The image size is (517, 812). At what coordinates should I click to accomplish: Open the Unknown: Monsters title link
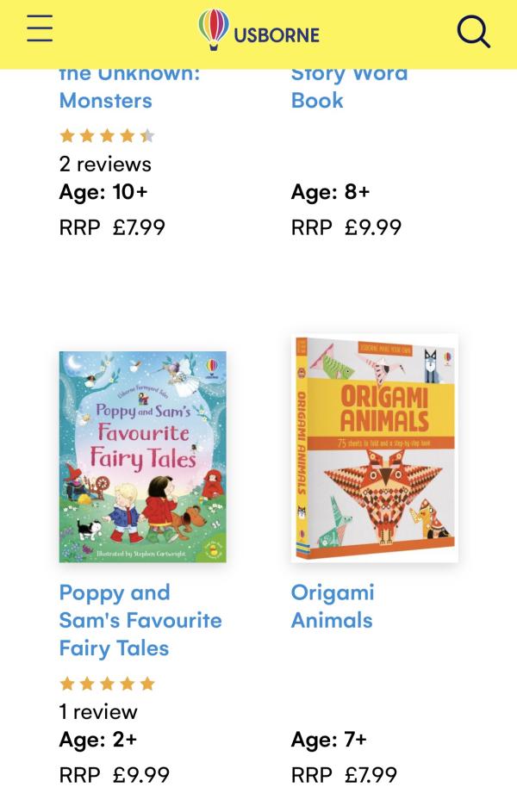129,87
